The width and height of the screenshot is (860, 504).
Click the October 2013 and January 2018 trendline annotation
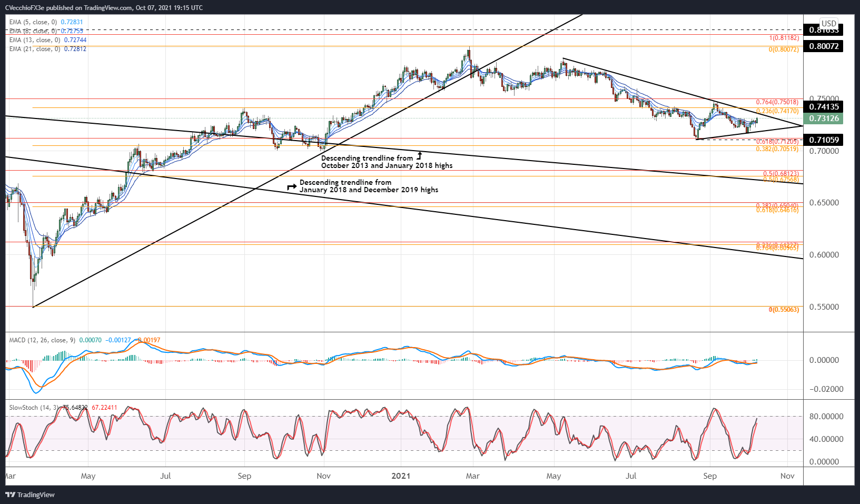click(x=387, y=162)
